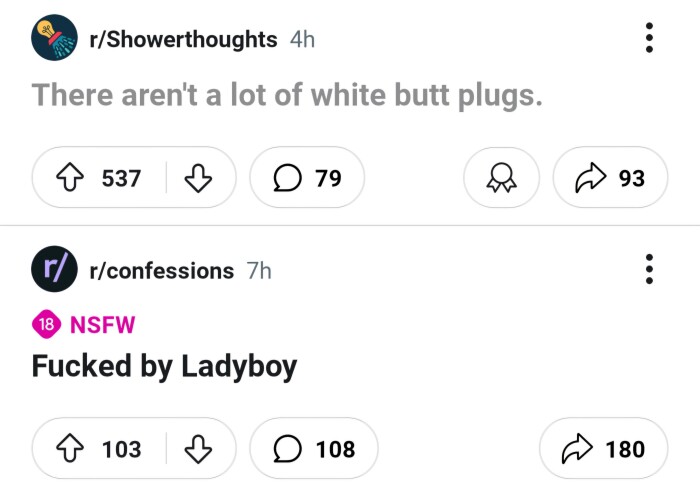
Task: Share the r/confessions post
Action: (604, 448)
